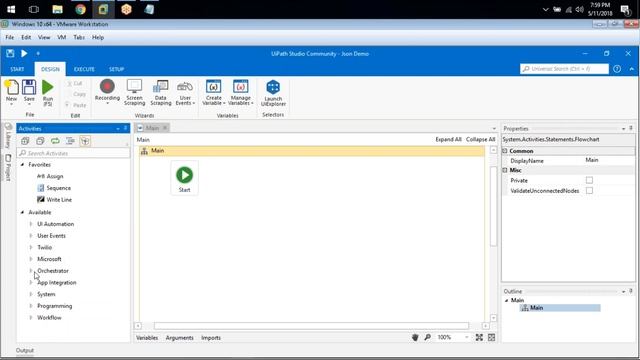The image size is (640, 360).
Task: Collapse the Available group
Action: point(22,212)
